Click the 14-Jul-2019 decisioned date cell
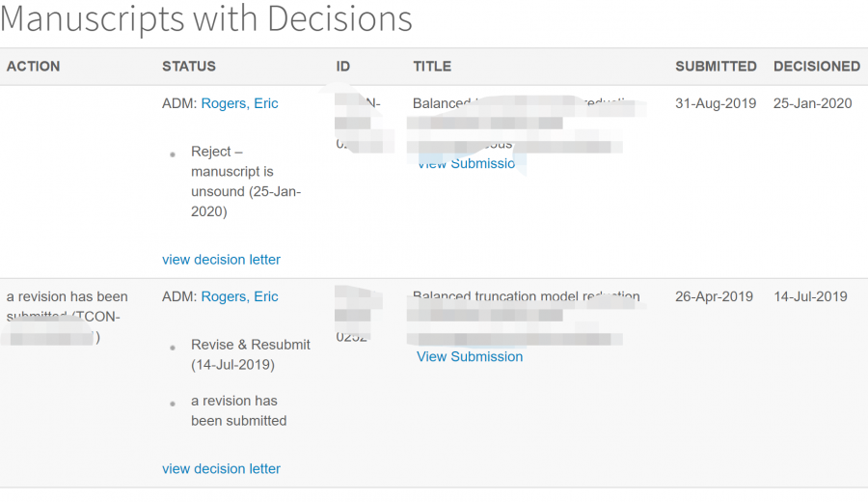 tap(810, 296)
